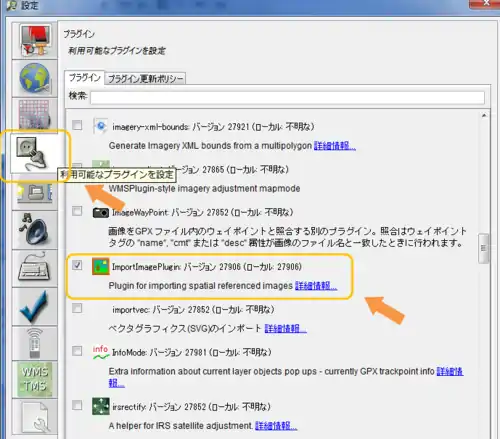
Task: Open 詳細情報 link for importvec
Action: (285, 329)
